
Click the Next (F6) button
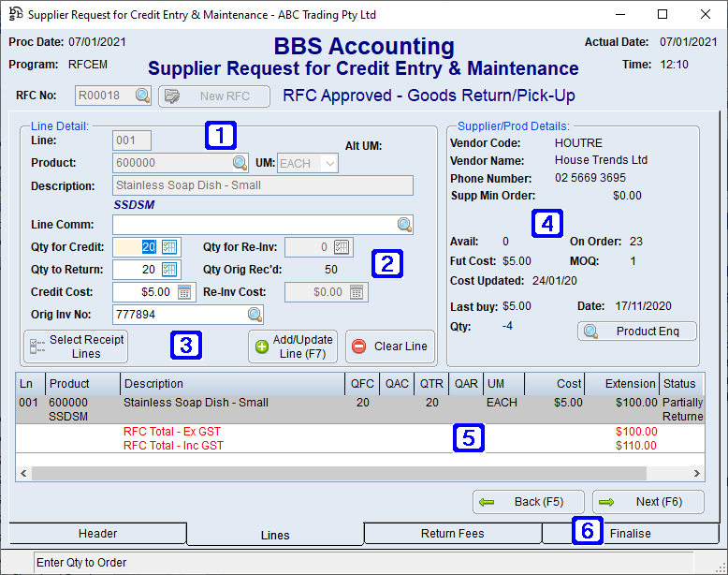coord(648,502)
